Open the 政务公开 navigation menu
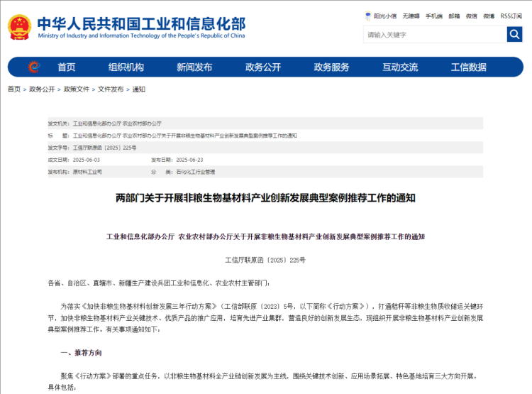The width and height of the screenshot is (532, 394). coord(263,67)
